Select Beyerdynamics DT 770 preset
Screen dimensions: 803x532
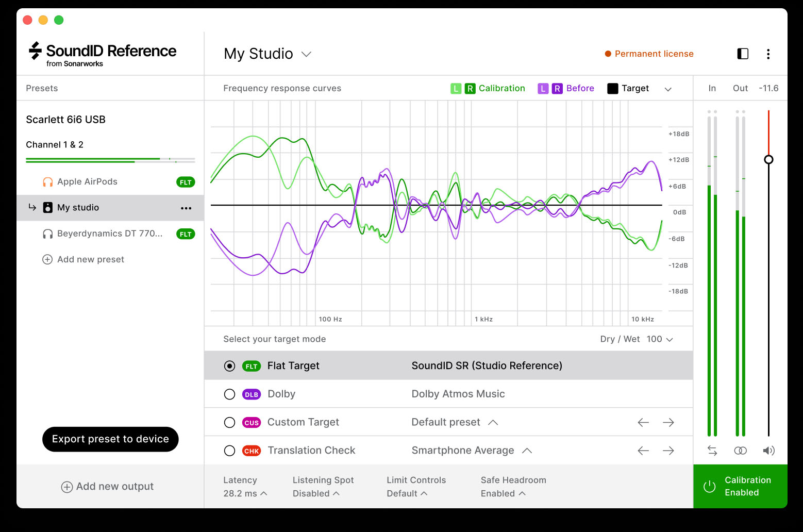click(x=109, y=234)
